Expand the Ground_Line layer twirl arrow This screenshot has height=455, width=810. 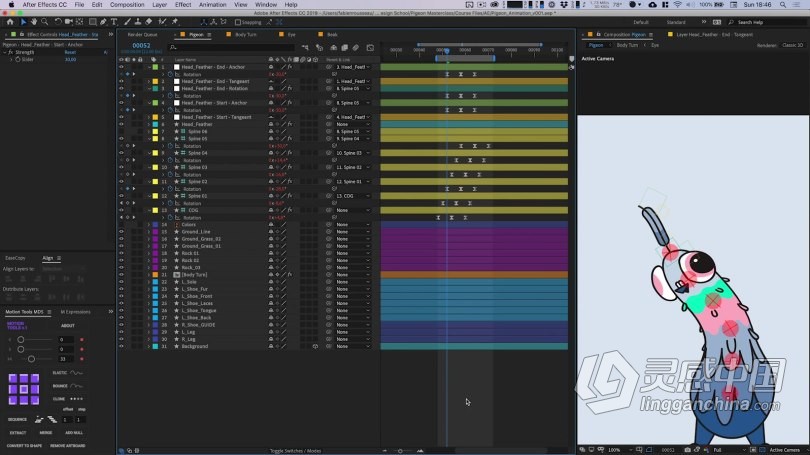pyautogui.click(x=149, y=232)
